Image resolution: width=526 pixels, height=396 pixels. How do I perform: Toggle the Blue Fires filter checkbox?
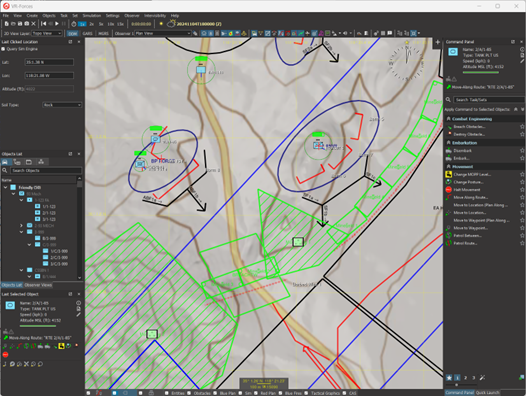coord(280,393)
